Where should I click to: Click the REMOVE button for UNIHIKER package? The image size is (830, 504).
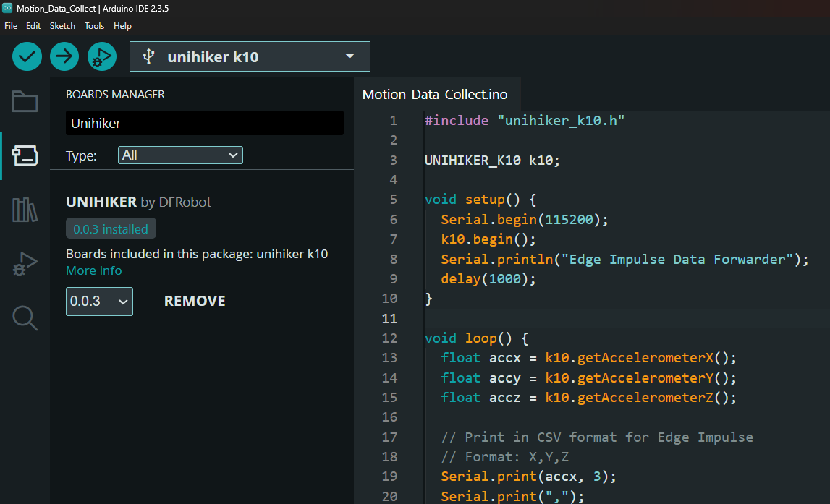pyautogui.click(x=195, y=300)
